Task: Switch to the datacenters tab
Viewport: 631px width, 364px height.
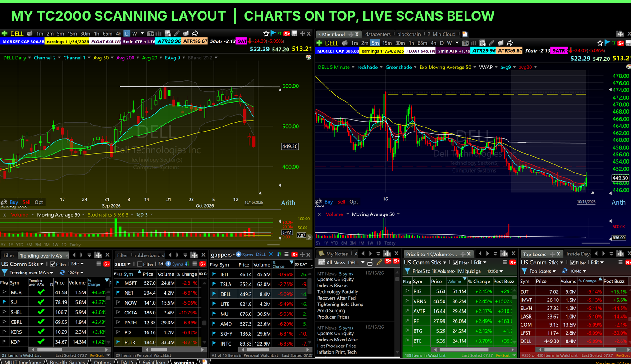Action: (378, 34)
